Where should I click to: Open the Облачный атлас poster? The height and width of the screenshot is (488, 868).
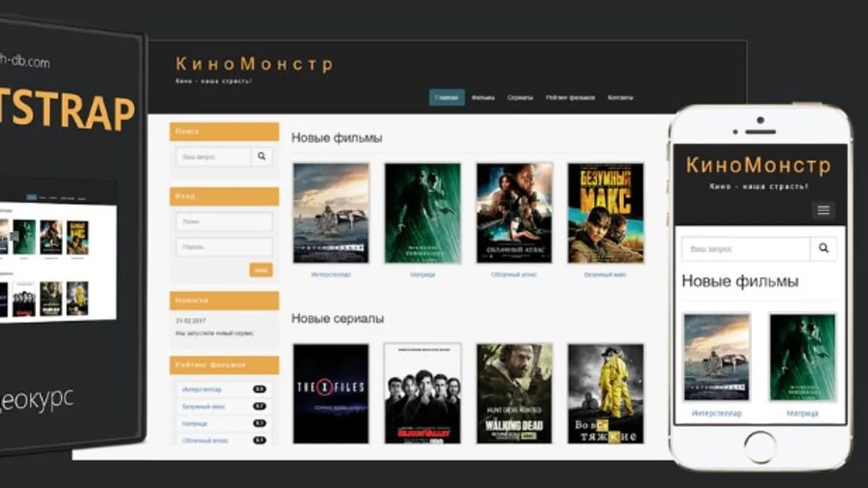click(514, 213)
